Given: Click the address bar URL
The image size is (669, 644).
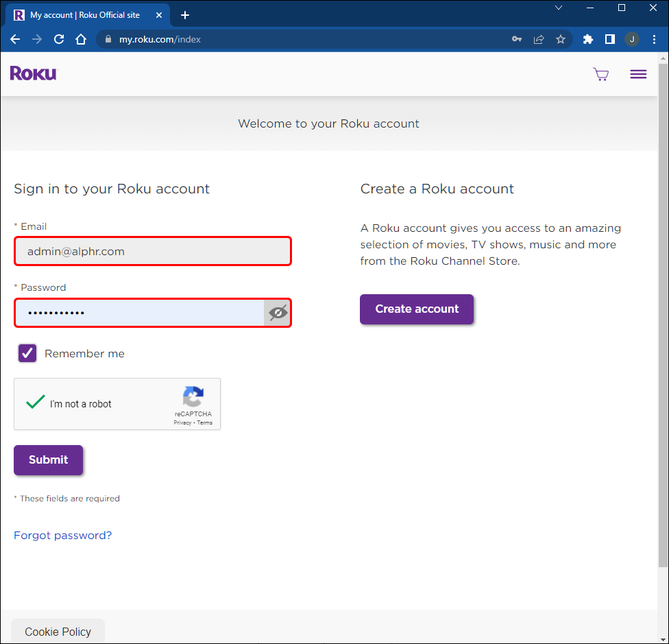Looking at the screenshot, I should click(160, 39).
